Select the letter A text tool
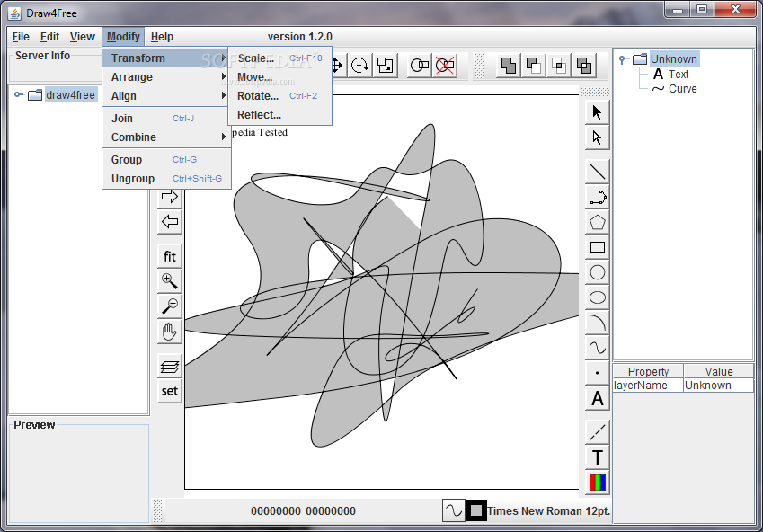Image resolution: width=763 pixels, height=532 pixels. pyautogui.click(x=597, y=399)
